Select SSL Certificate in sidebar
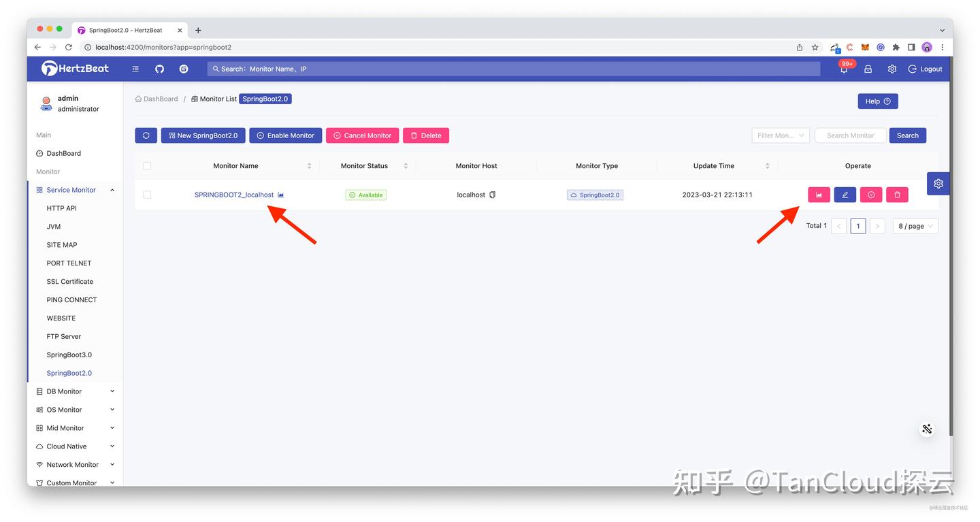The width and height of the screenshot is (980, 522). pyautogui.click(x=70, y=282)
